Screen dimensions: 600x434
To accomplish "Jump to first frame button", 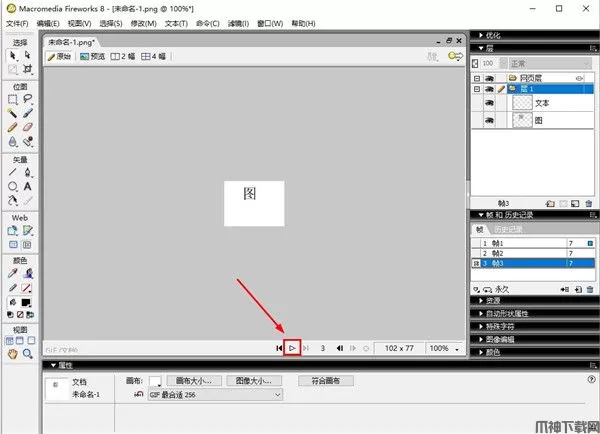I will click(x=279, y=348).
